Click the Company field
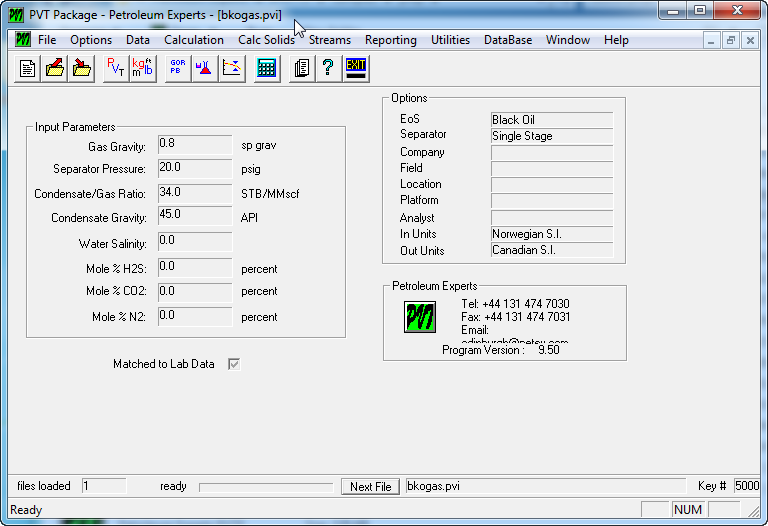Viewport: 768px width, 526px height. [x=552, y=153]
